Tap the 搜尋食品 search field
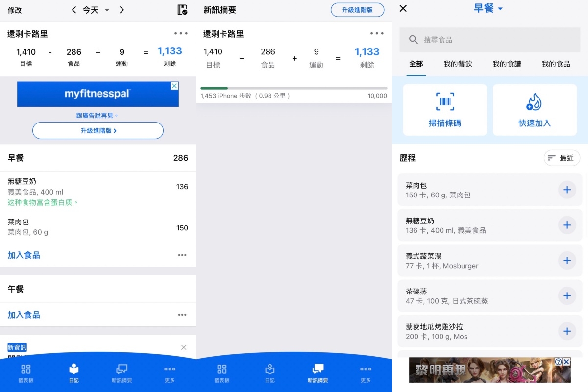Image resolution: width=588 pixels, height=392 pixels. 490,40
